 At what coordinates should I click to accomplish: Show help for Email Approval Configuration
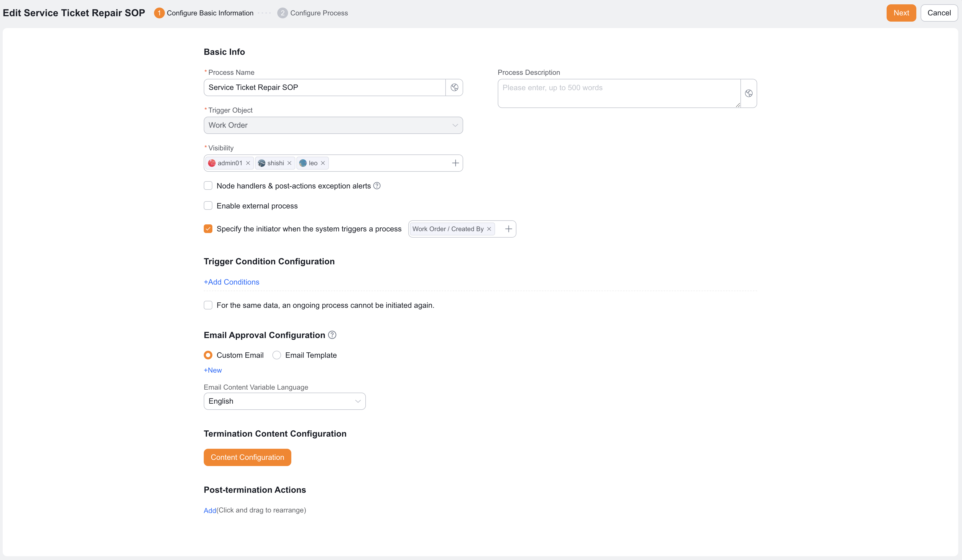pyautogui.click(x=332, y=335)
